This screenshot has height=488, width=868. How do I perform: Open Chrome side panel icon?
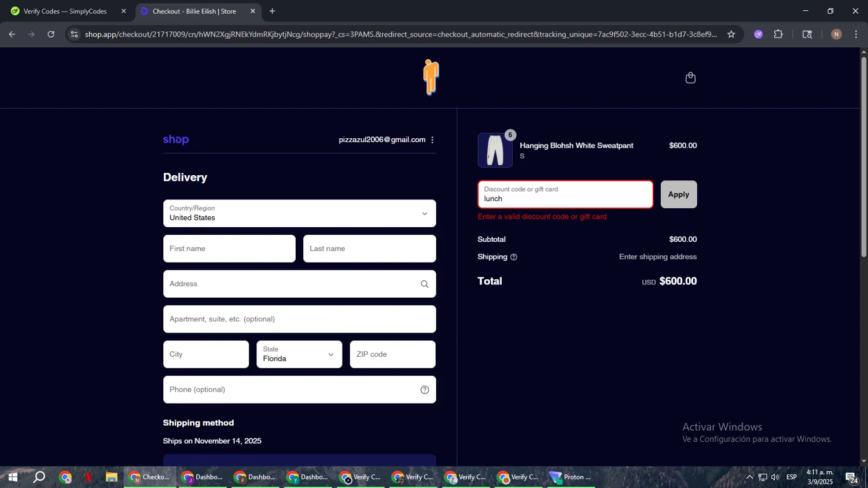click(x=807, y=34)
